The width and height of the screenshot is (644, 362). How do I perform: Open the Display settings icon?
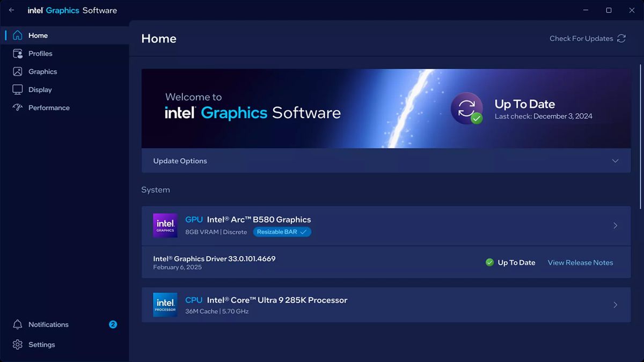pyautogui.click(x=17, y=89)
